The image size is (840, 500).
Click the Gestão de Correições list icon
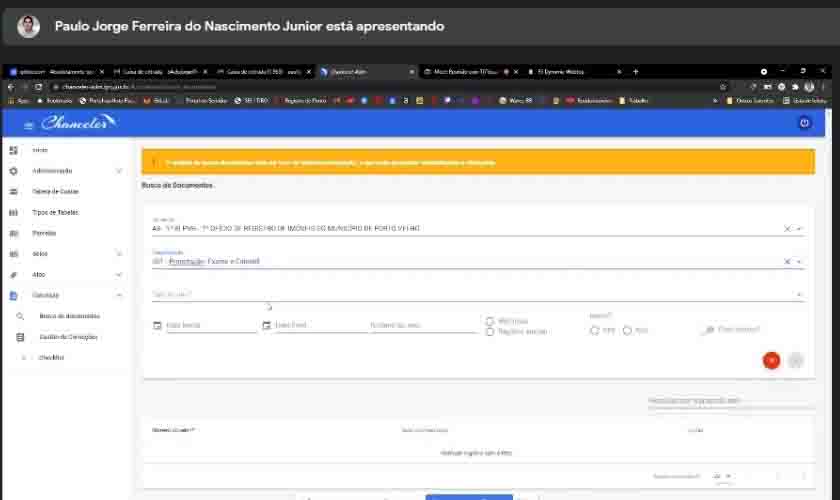coord(20,337)
